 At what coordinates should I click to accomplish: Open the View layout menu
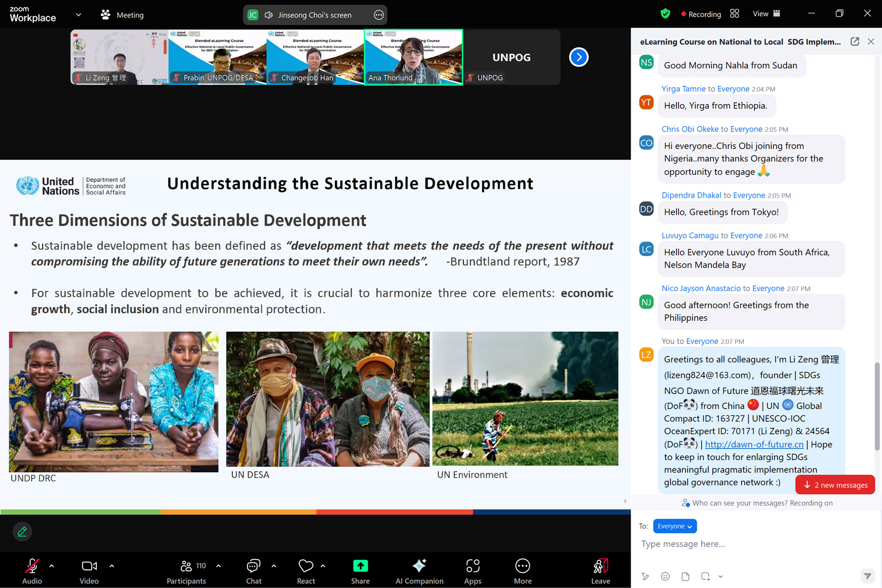pyautogui.click(x=766, y=14)
